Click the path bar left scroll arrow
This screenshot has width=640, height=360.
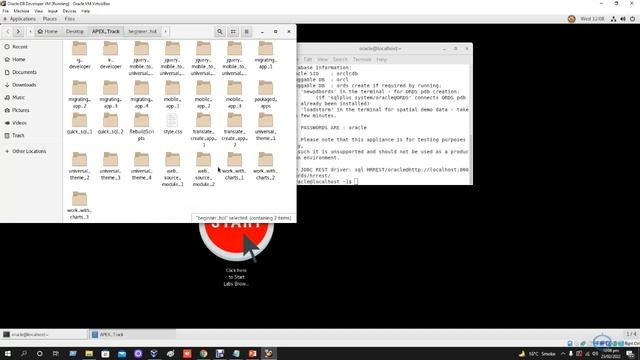click(30, 31)
